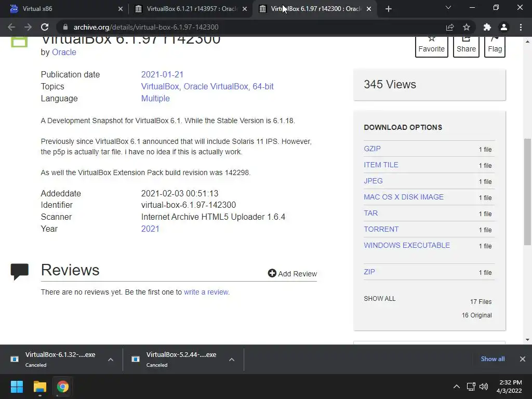Click the padlock site info icon
This screenshot has height=399, width=532.
tap(65, 27)
